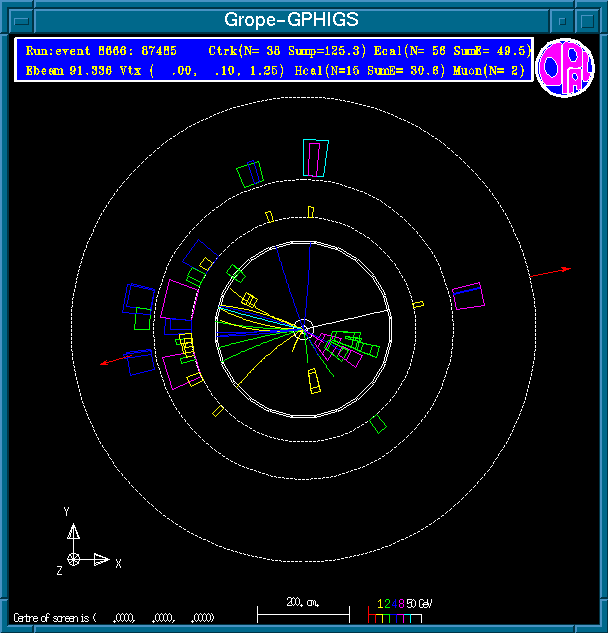Click the central vertex circle of the event
The height and width of the screenshot is (633, 608).
click(x=304, y=328)
